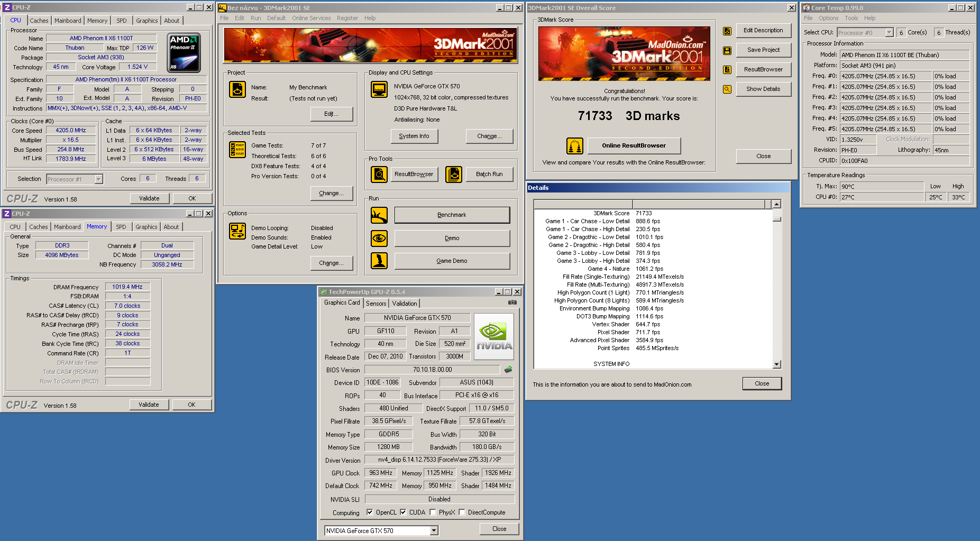Click the ResultBrowser icon in Overall Score window

click(x=727, y=70)
